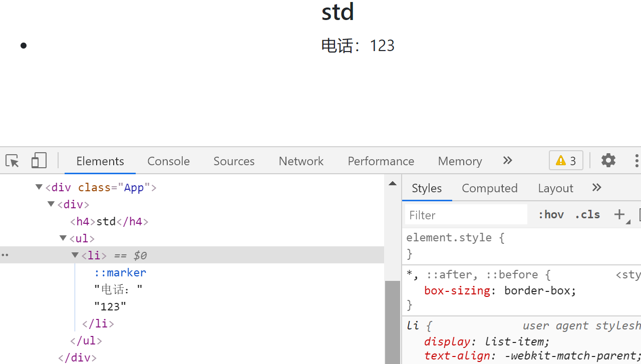
Task: Toggle :hov element state panel
Action: 551,215
